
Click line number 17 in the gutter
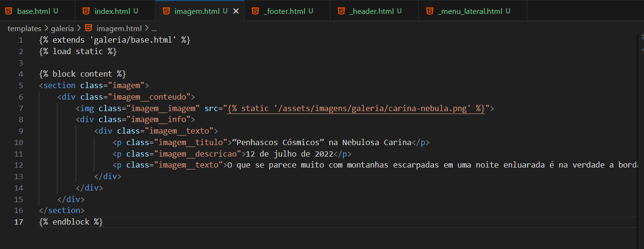pyautogui.click(x=19, y=222)
